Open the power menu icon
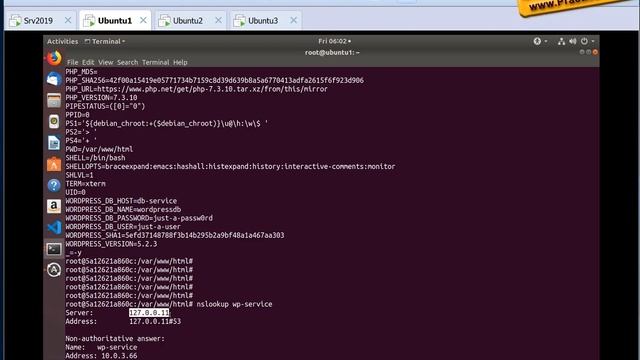The width and height of the screenshot is (640, 360). click(584, 41)
